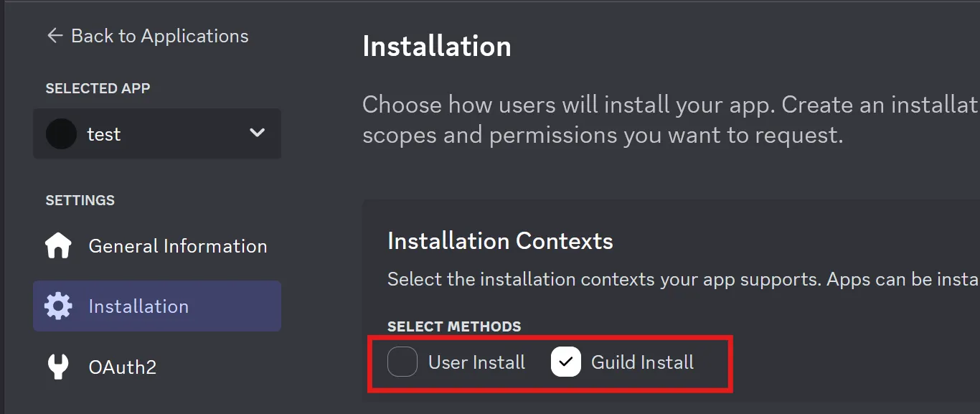The height and width of the screenshot is (414, 980).
Task: Open OAuth2 using the wrench icon
Action: point(58,367)
